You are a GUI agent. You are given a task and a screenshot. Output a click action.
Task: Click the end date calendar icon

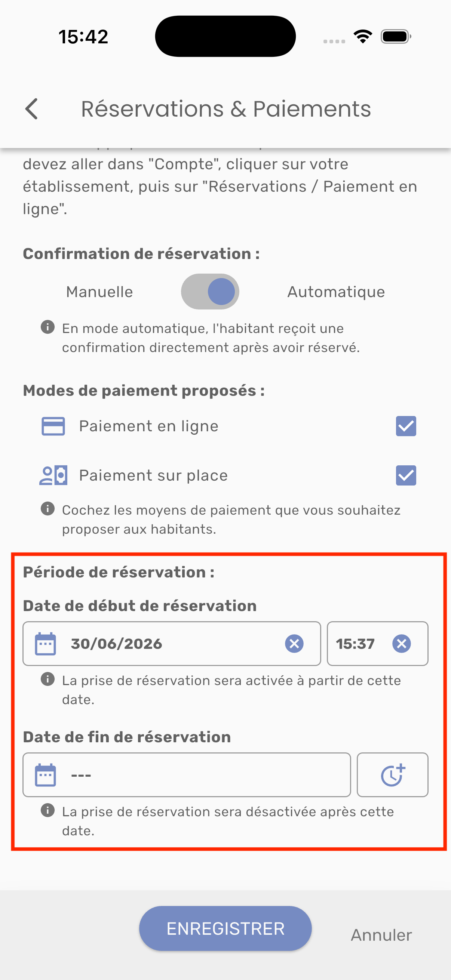(45, 775)
